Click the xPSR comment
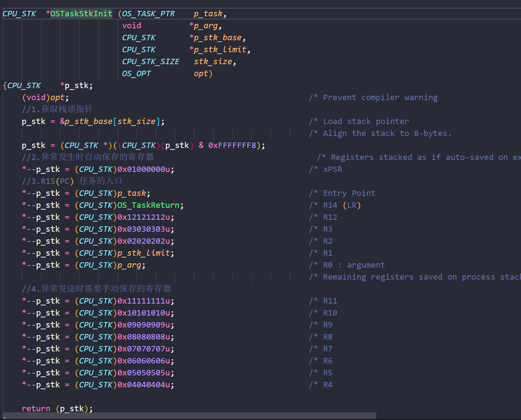Screen dimensions: 521x420 coord(326,169)
